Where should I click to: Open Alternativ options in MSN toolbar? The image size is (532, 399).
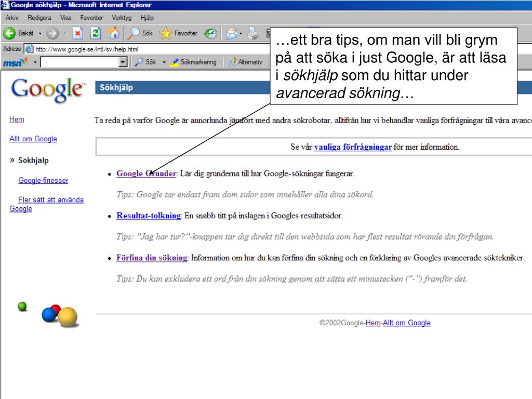[245, 62]
